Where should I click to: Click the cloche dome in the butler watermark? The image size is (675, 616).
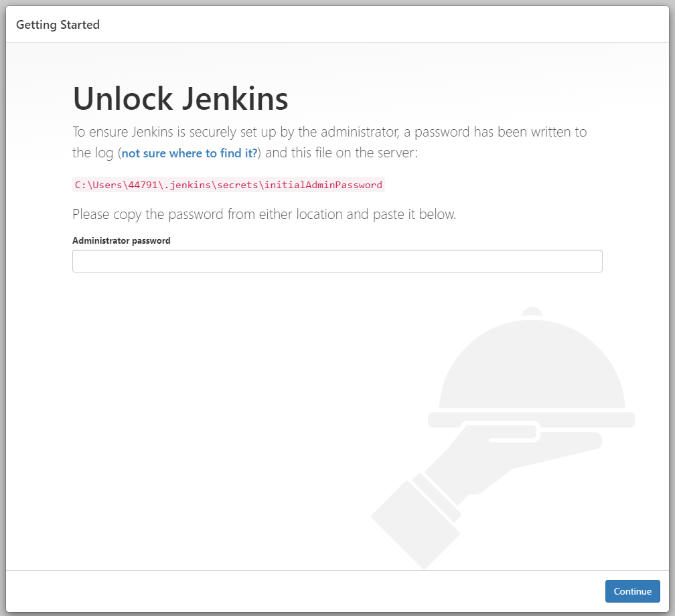pyautogui.click(x=532, y=368)
